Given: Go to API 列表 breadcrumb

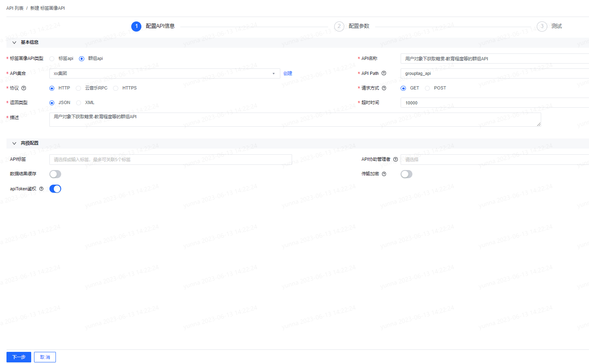Looking at the screenshot, I should pos(15,8).
